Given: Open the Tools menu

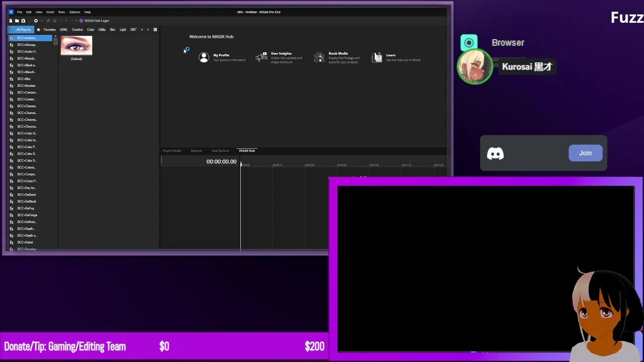Looking at the screenshot, I should coord(61,12).
